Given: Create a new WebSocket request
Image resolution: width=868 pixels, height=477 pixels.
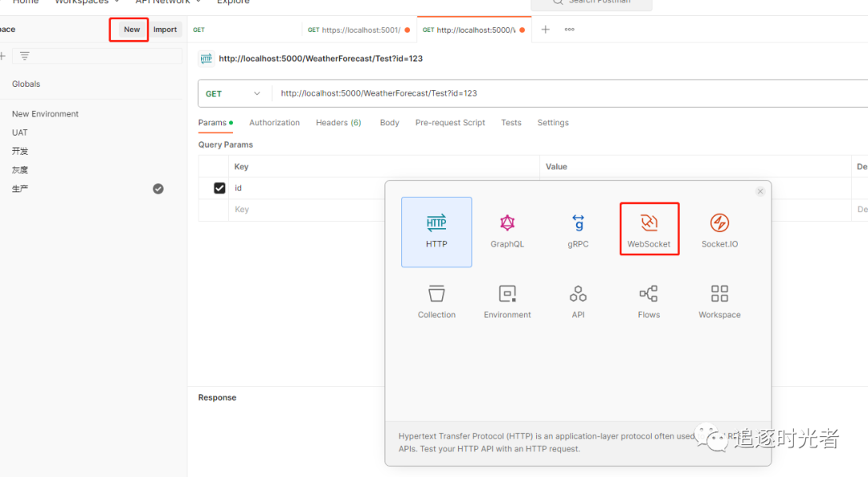Looking at the screenshot, I should click(x=649, y=229).
